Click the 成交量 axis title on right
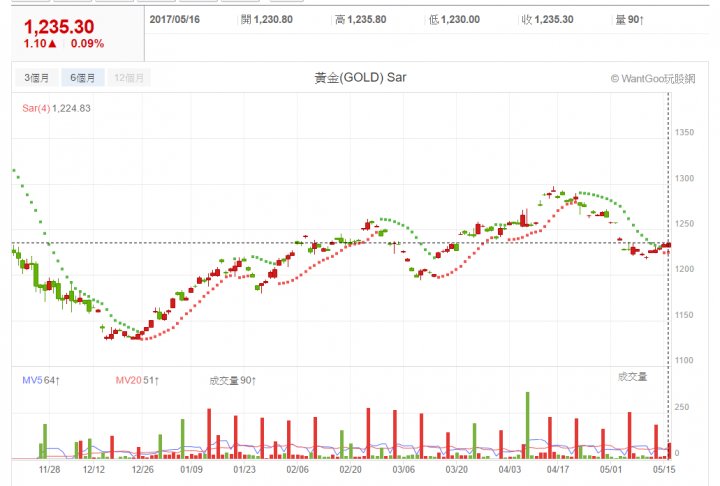The height and width of the screenshot is (486, 720). (632, 377)
